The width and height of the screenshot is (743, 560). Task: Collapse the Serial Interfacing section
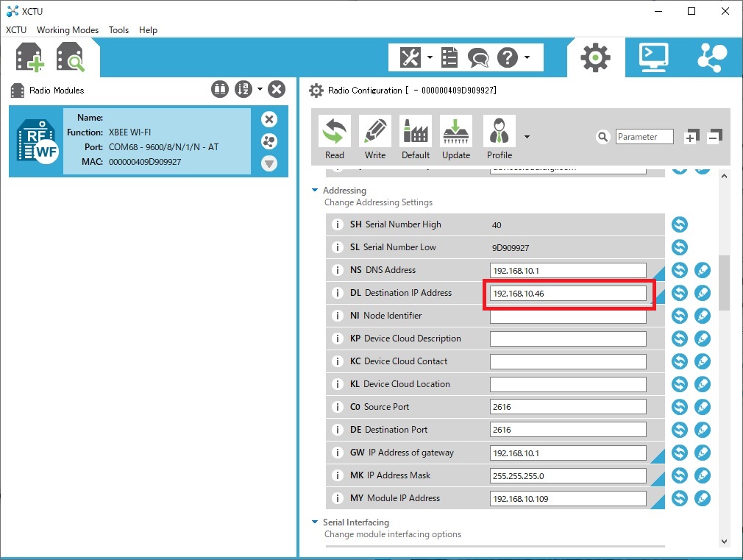[315, 522]
